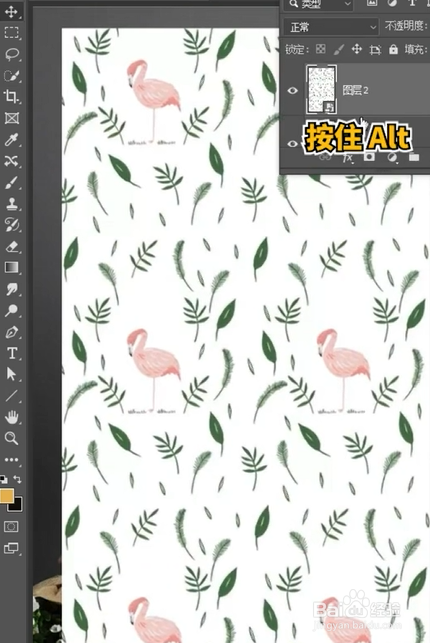Toggle lock image pixels brush icon

(339, 50)
